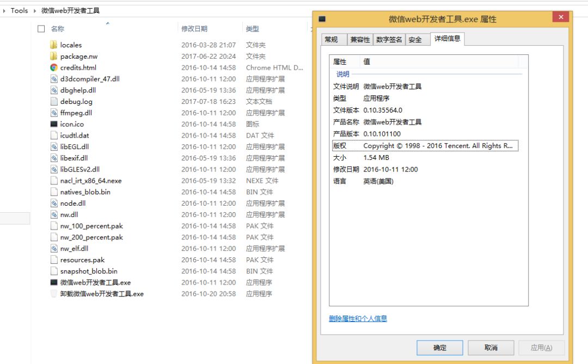Click the ffmpeg.dll file icon
This screenshot has height=364, width=588.
click(x=53, y=113)
